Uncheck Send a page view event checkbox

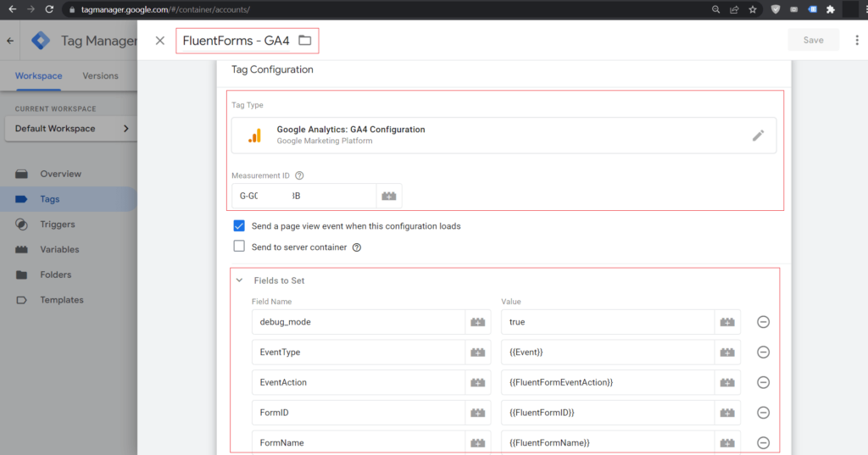[x=239, y=226]
